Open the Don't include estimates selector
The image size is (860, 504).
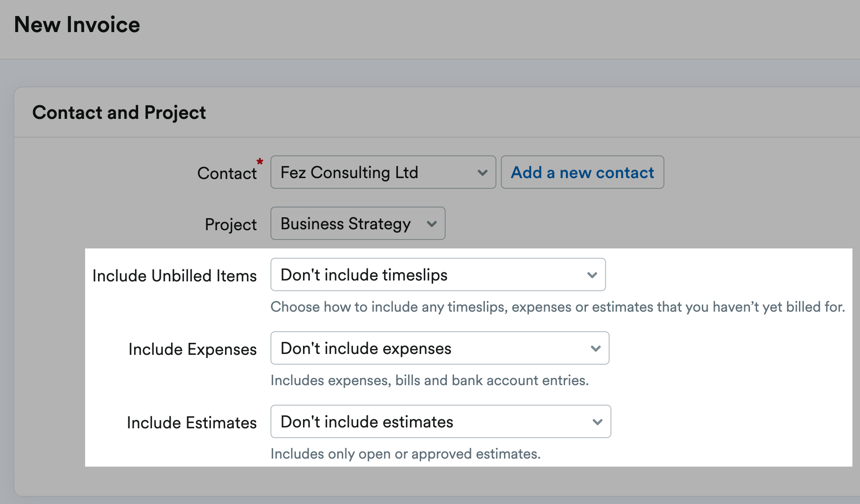coord(440,422)
